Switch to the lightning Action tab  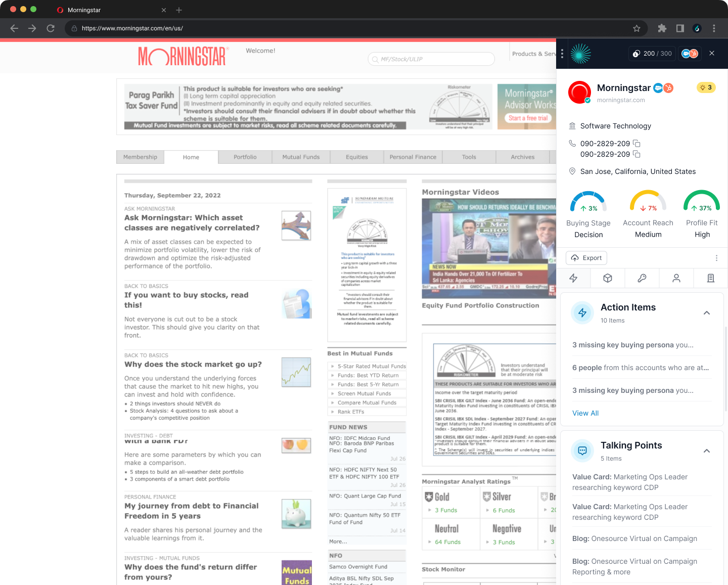pos(573,278)
